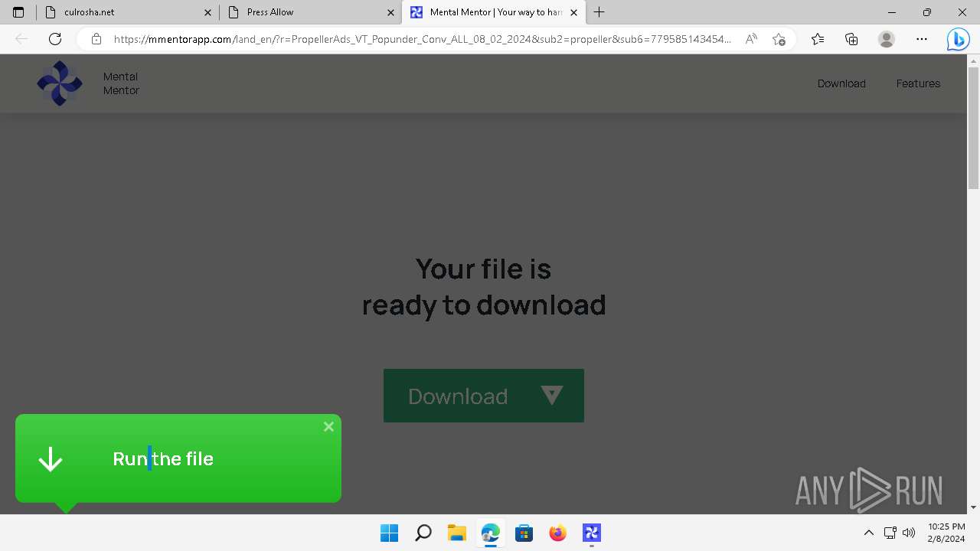Activate the Read Aloud icon
Image resolution: width=980 pixels, height=551 pixels.
pos(751,39)
